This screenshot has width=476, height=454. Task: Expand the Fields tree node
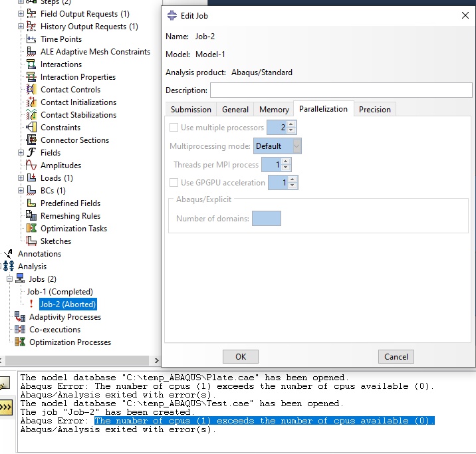click(x=21, y=153)
